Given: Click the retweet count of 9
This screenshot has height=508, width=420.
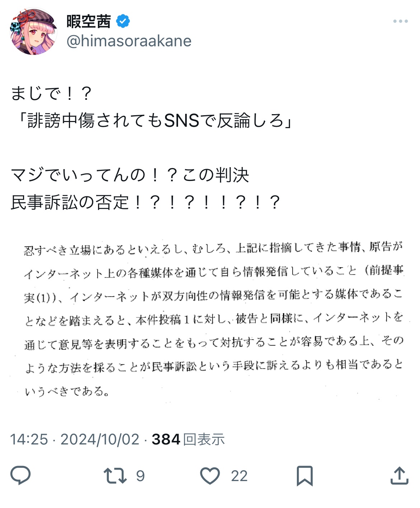Looking at the screenshot, I should tap(140, 476).
